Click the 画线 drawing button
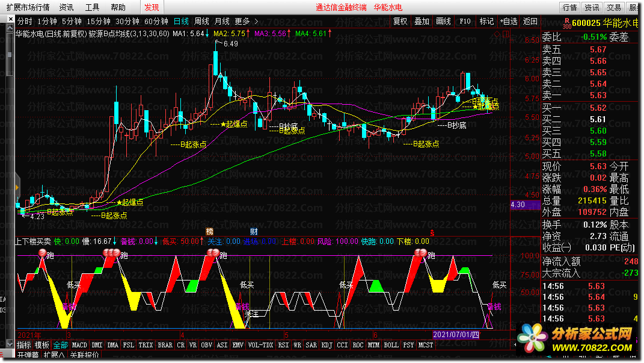 [x=443, y=21]
